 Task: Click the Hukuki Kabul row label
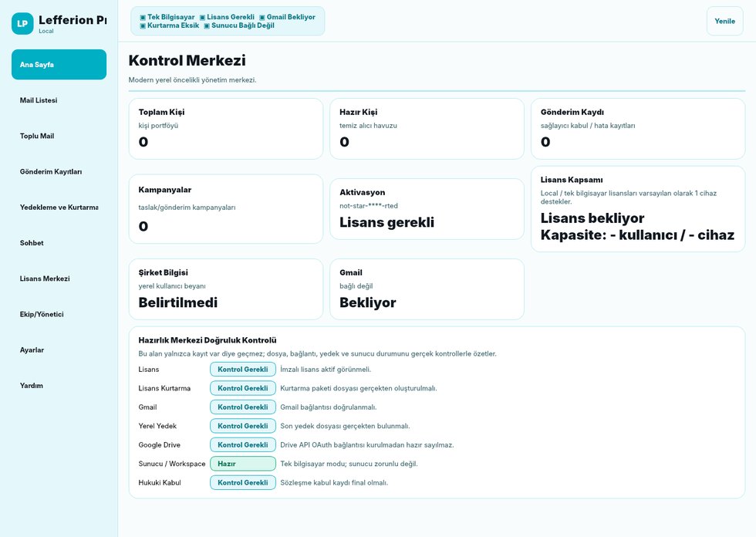click(160, 482)
